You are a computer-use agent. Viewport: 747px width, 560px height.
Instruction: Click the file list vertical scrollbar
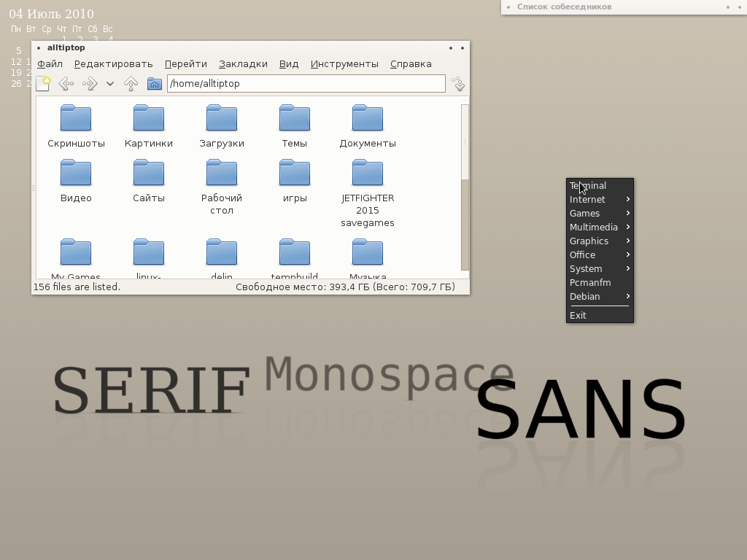(x=465, y=187)
